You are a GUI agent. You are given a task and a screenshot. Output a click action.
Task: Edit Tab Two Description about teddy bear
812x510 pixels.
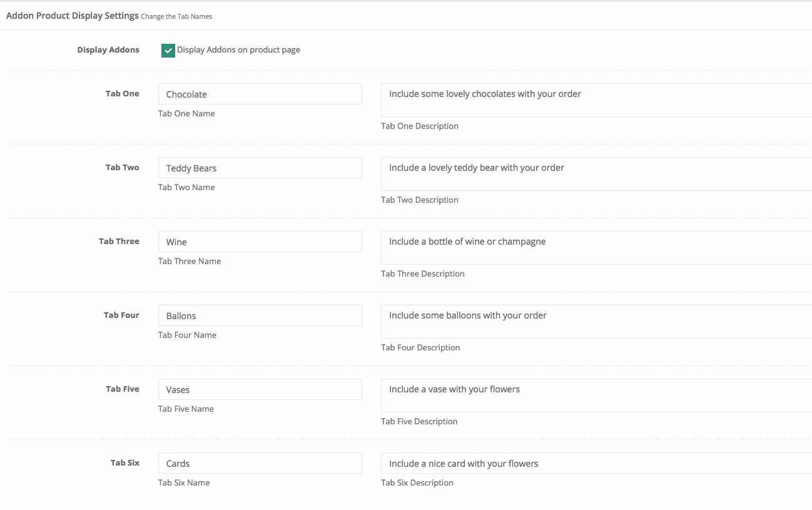click(596, 174)
